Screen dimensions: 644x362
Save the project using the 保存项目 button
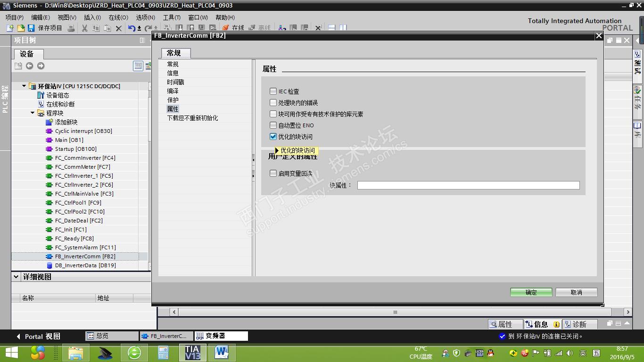pyautogui.click(x=45, y=28)
